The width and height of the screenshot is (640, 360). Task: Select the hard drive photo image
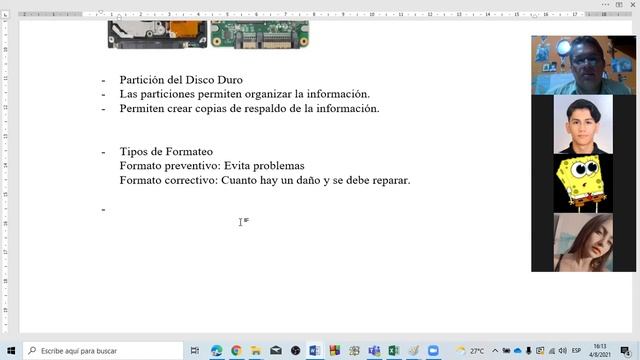[x=157, y=34]
